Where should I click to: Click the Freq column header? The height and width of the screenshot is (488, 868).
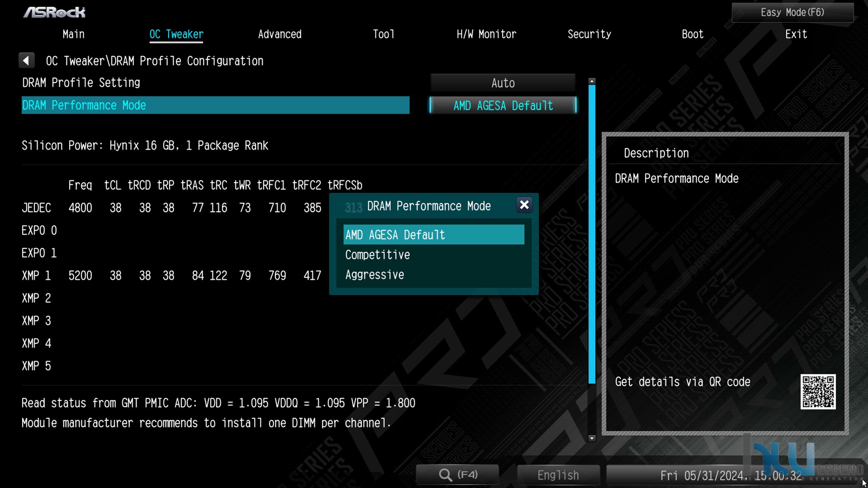[80, 185]
